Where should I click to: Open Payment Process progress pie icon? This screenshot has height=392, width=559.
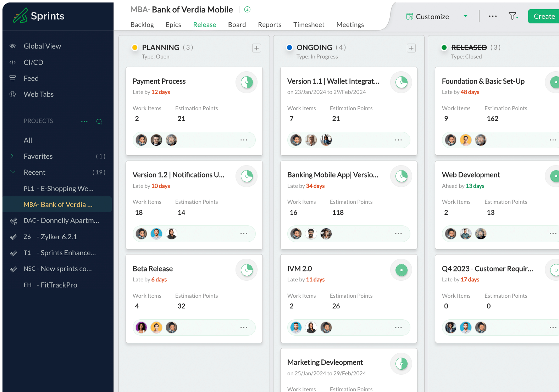click(x=247, y=82)
